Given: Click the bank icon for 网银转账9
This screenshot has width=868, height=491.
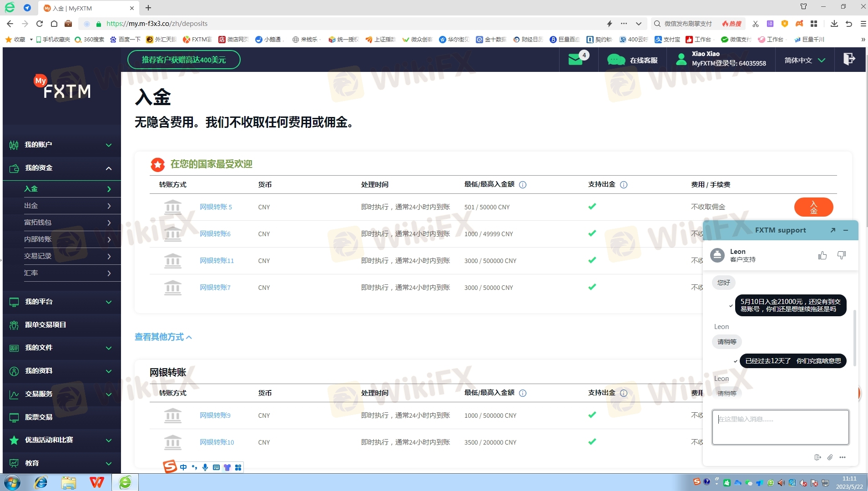Looking at the screenshot, I should coord(172,415).
